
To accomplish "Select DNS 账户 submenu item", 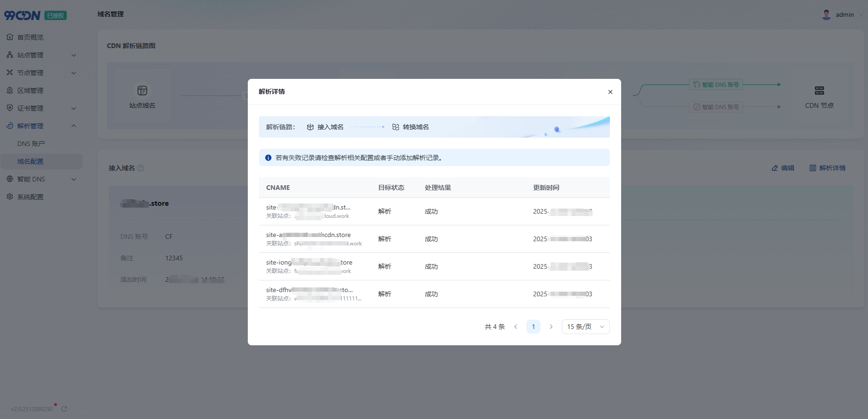I will (x=31, y=144).
